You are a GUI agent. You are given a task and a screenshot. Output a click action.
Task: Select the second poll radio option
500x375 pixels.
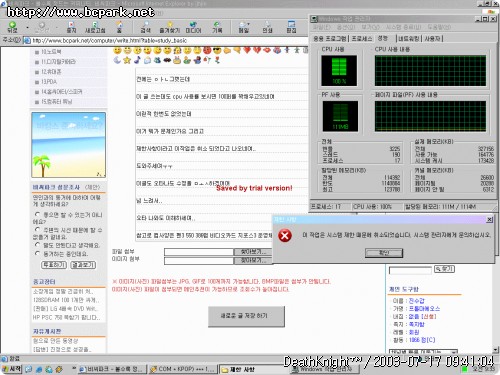[37, 230]
